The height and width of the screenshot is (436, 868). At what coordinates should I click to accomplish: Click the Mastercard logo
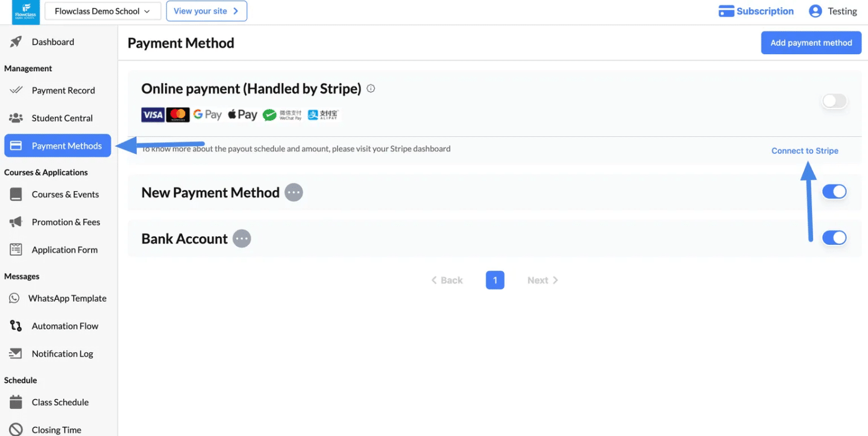click(x=178, y=115)
